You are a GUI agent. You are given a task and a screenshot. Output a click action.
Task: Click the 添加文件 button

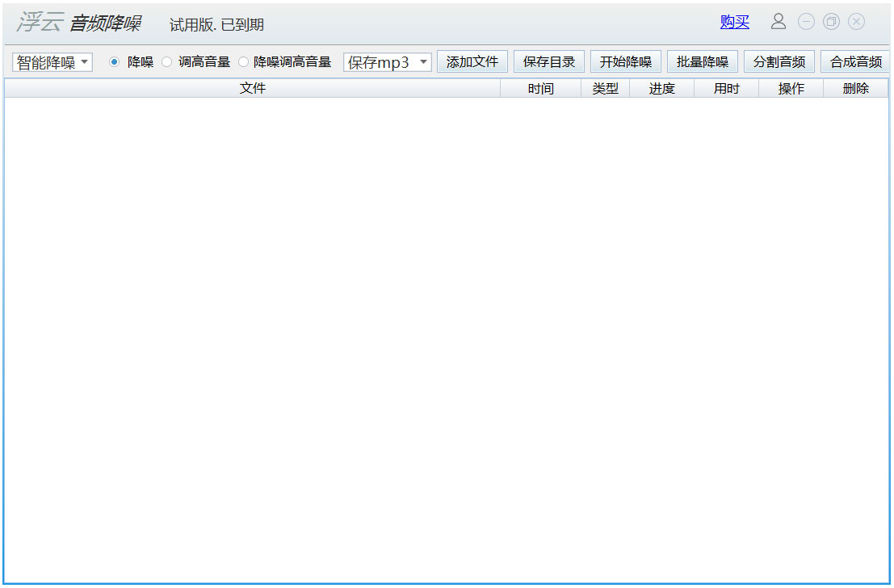click(472, 61)
